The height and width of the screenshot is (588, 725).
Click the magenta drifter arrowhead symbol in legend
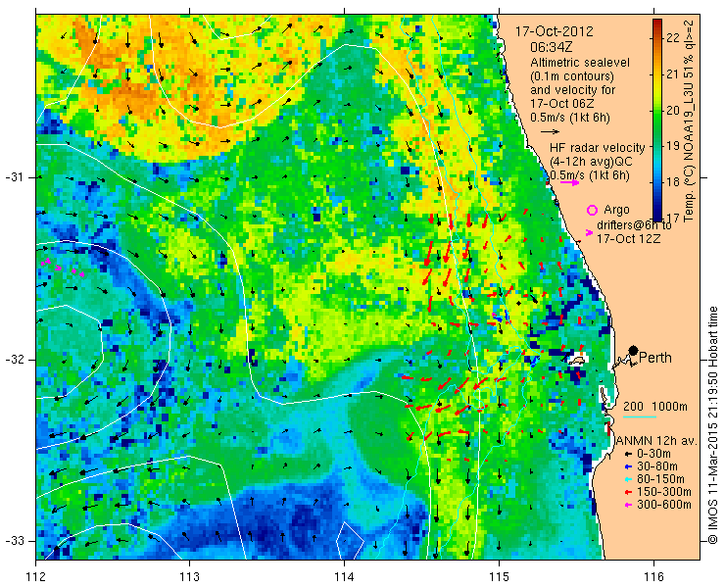[x=589, y=232]
